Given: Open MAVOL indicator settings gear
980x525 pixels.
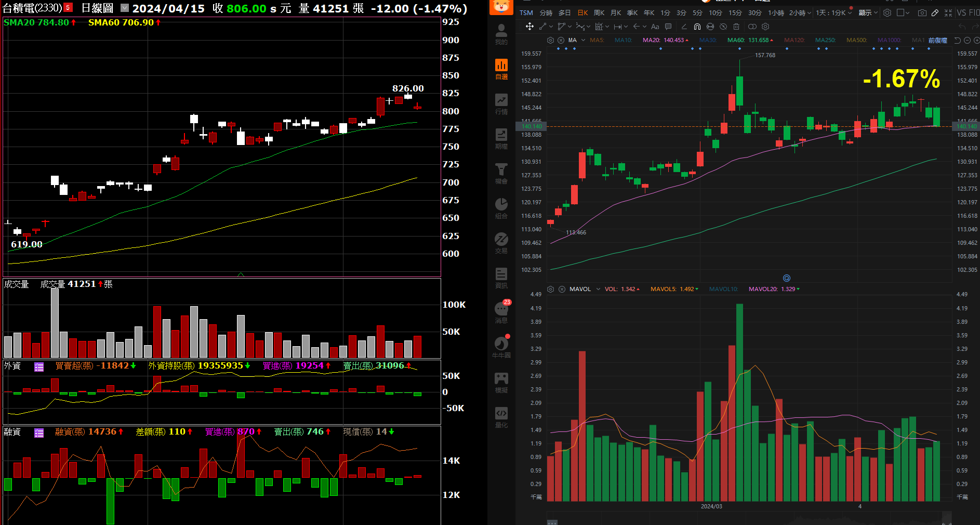Looking at the screenshot, I should (550, 289).
